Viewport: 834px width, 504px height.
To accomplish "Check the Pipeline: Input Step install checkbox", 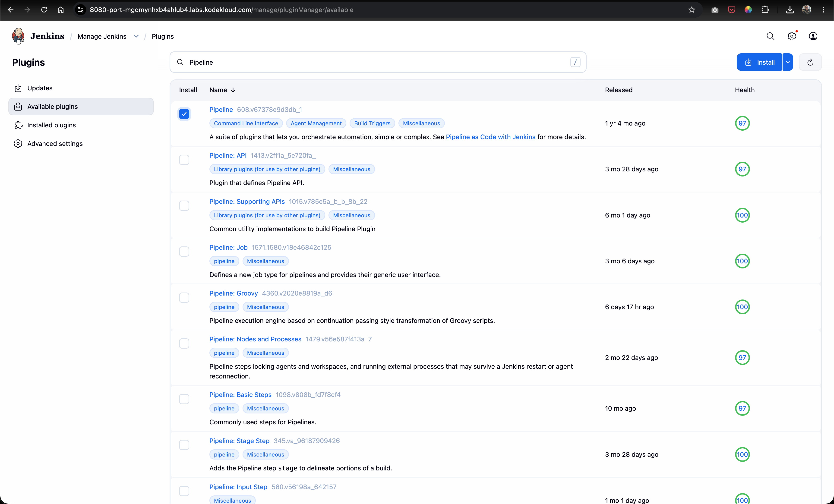I will 184,491.
